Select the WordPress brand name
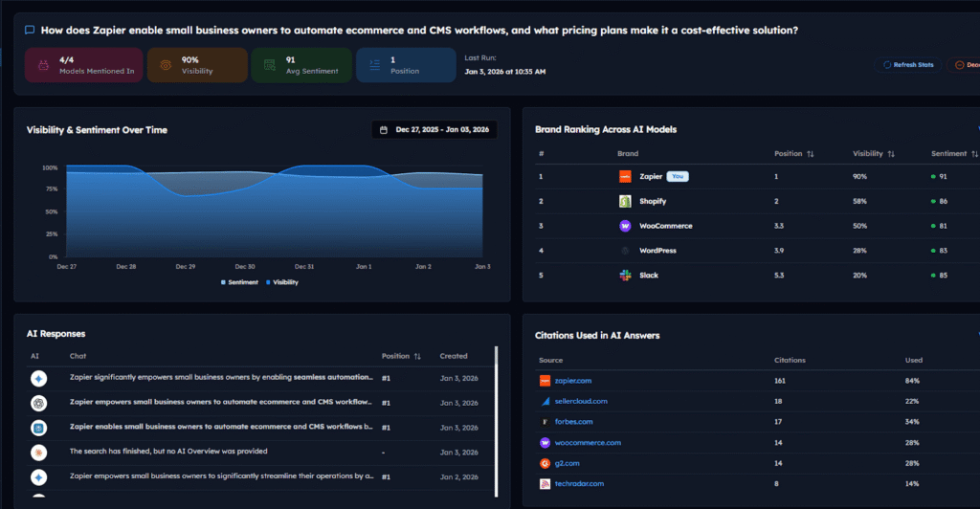The height and width of the screenshot is (509, 980). coord(657,251)
